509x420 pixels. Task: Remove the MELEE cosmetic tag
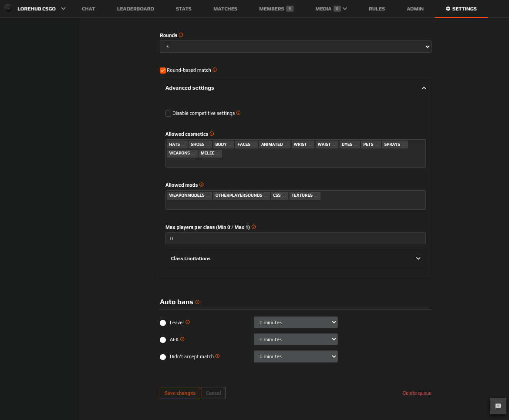218,153
